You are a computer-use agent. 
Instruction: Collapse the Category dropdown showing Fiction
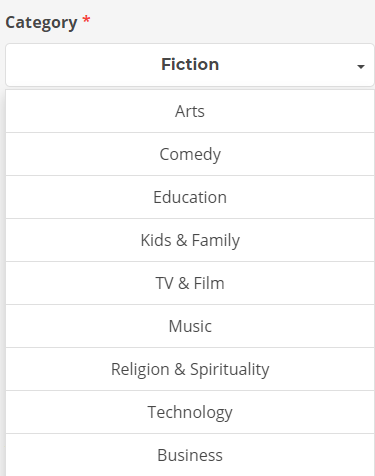coord(190,65)
